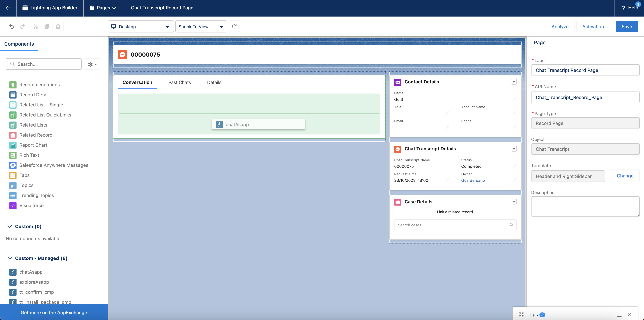
Task: Open the components settings gear menu
Action: (92, 64)
